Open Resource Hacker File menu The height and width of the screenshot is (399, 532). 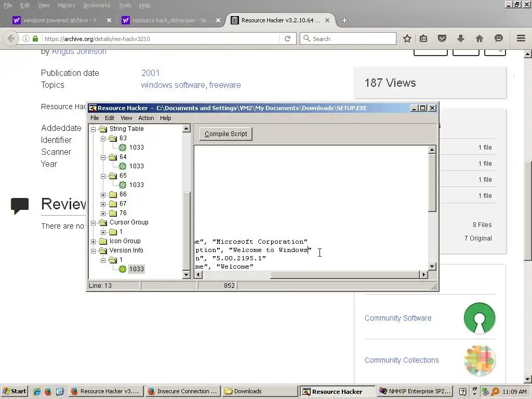[x=95, y=118]
